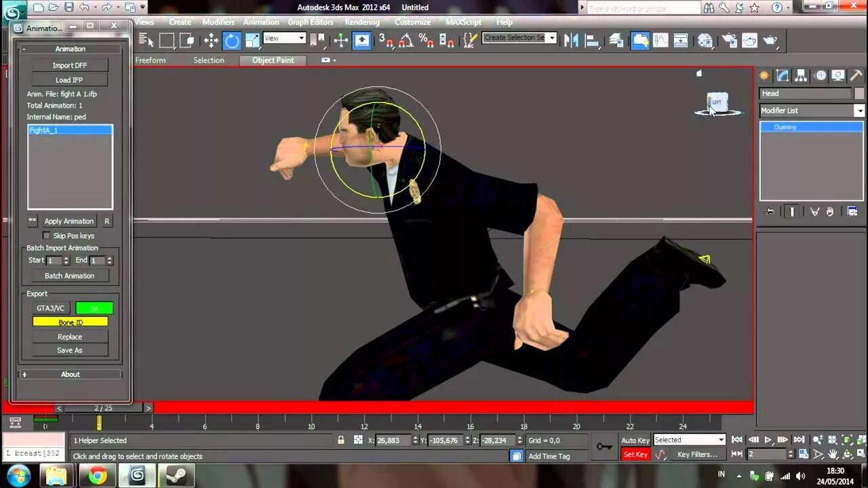The image size is (868, 488).
Task: Open the Hierarchy command panel tab
Action: point(802,75)
